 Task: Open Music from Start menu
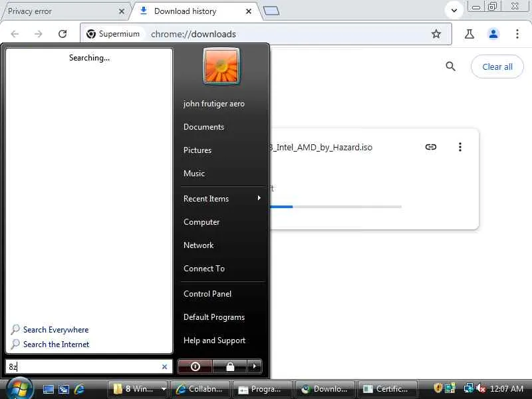194,174
